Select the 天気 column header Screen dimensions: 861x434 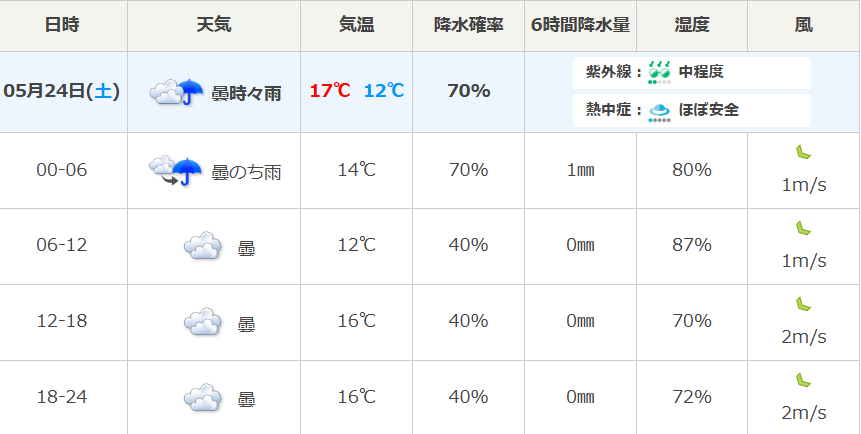pos(214,25)
